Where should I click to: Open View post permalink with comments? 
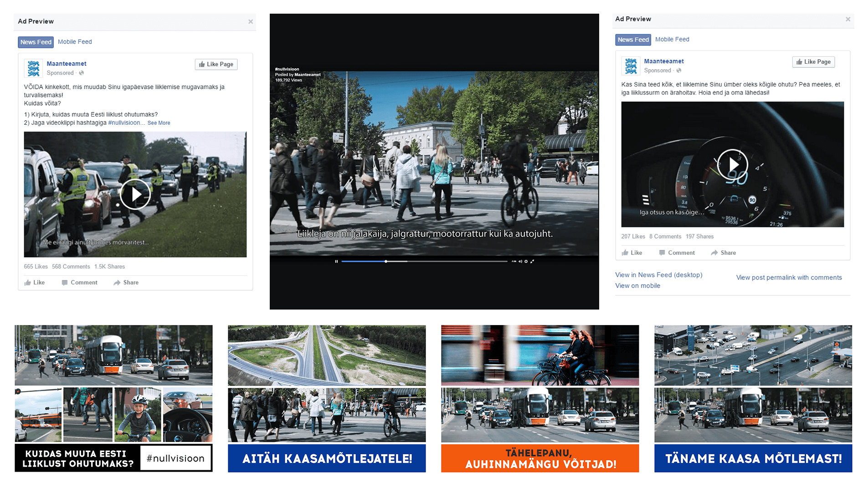(x=789, y=278)
